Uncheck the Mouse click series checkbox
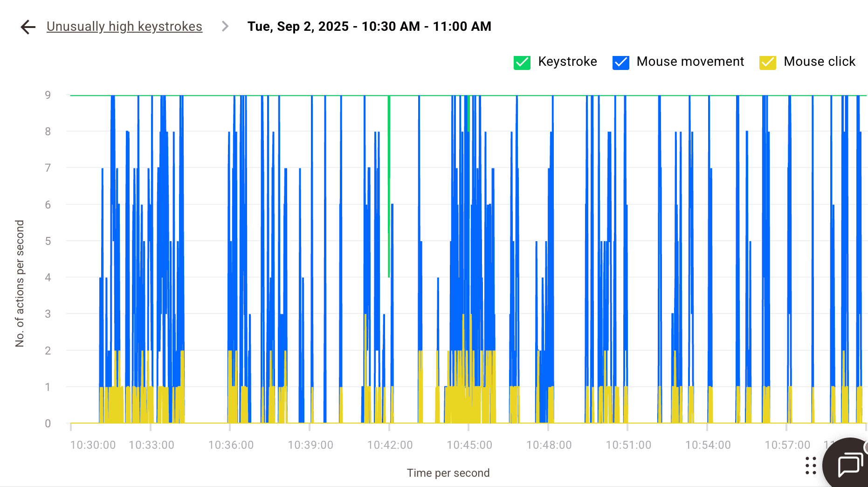 coord(768,62)
